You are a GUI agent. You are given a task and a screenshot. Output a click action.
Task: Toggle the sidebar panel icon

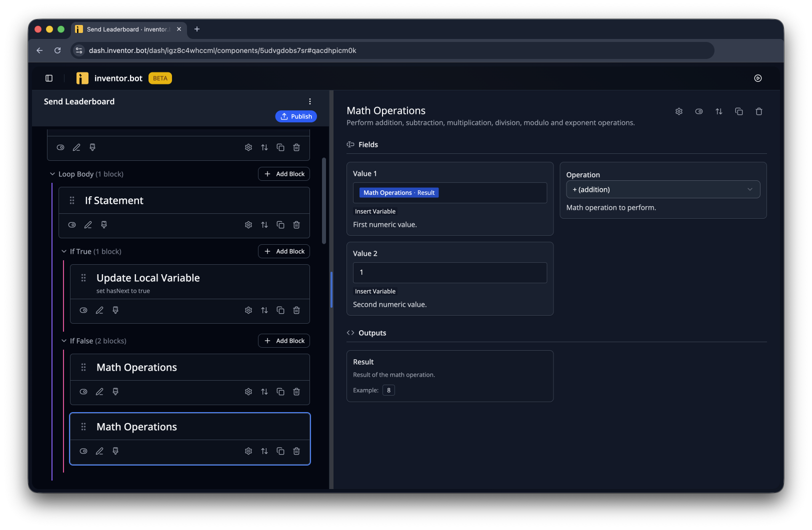pyautogui.click(x=49, y=78)
